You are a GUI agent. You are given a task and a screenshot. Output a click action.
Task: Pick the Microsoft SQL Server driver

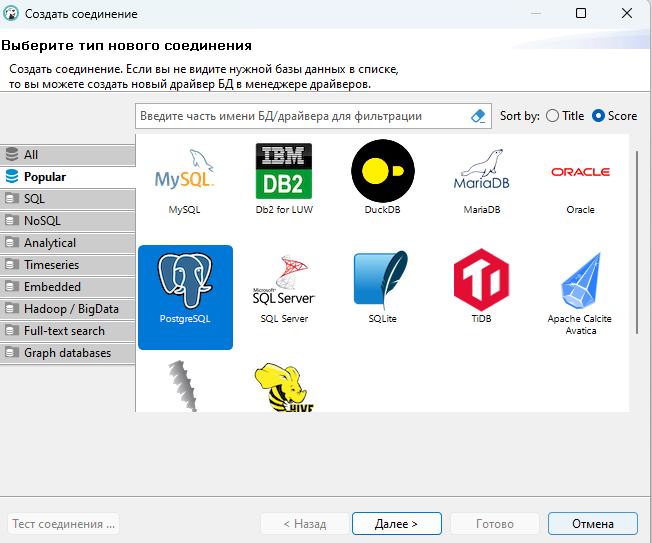click(x=284, y=289)
